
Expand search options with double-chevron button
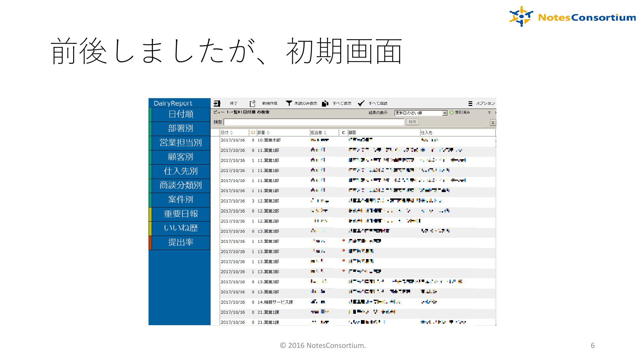(493, 122)
